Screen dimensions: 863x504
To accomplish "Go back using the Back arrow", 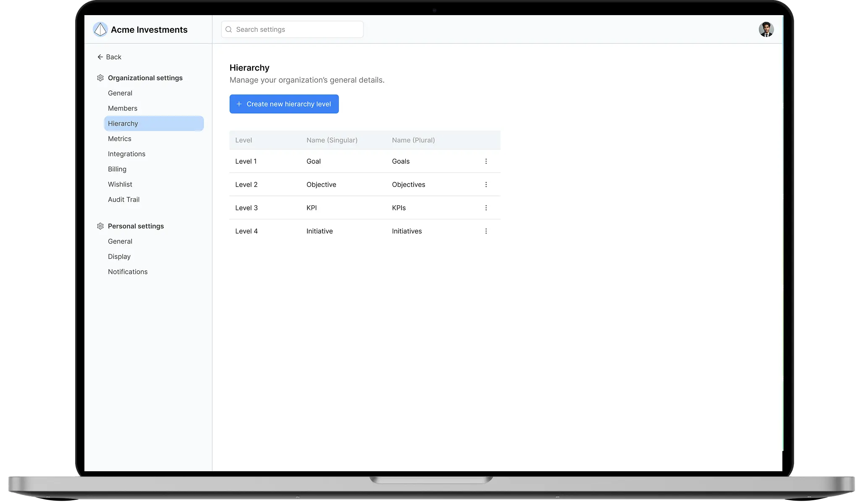I will [109, 57].
